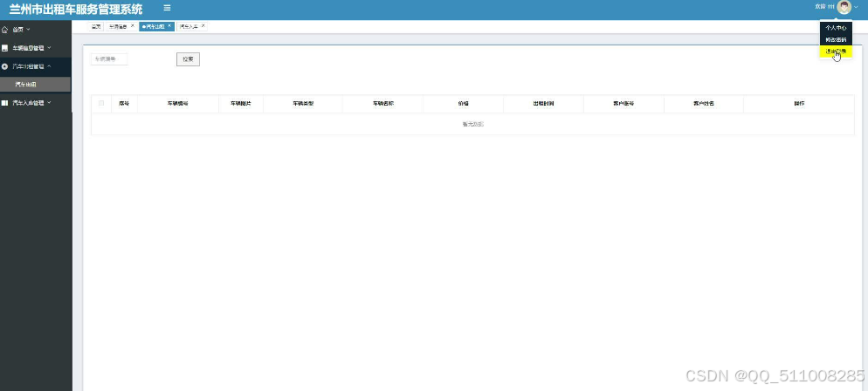Viewport: 868px width, 391px height.
Task: Click the 操作 column header
Action: click(x=799, y=103)
